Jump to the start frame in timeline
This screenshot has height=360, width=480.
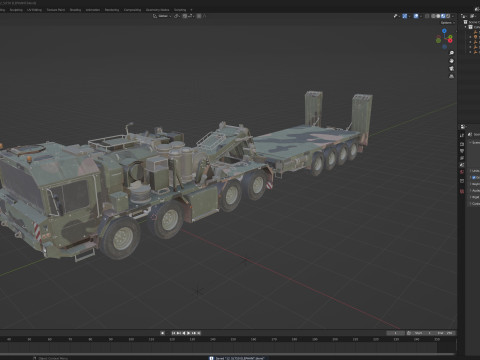(173, 333)
